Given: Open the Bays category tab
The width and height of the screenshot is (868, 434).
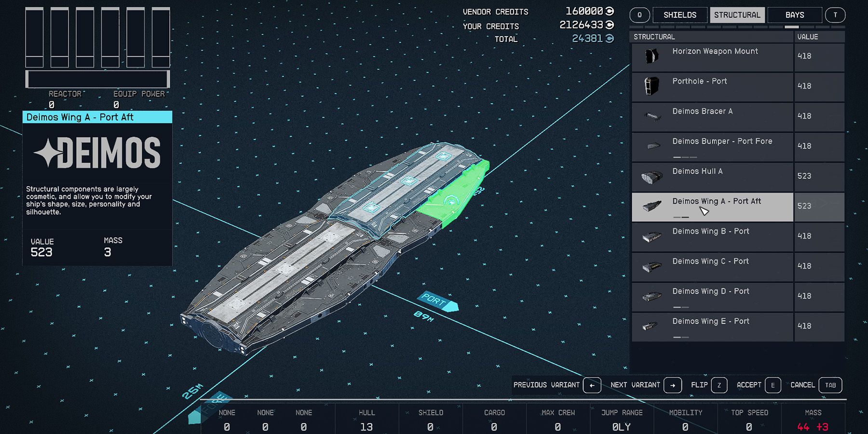Looking at the screenshot, I should click(794, 15).
